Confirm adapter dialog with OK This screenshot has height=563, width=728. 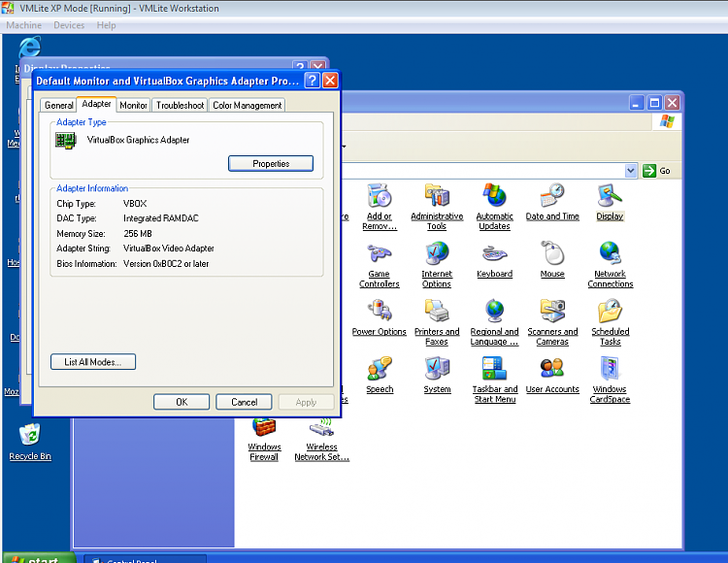[182, 402]
